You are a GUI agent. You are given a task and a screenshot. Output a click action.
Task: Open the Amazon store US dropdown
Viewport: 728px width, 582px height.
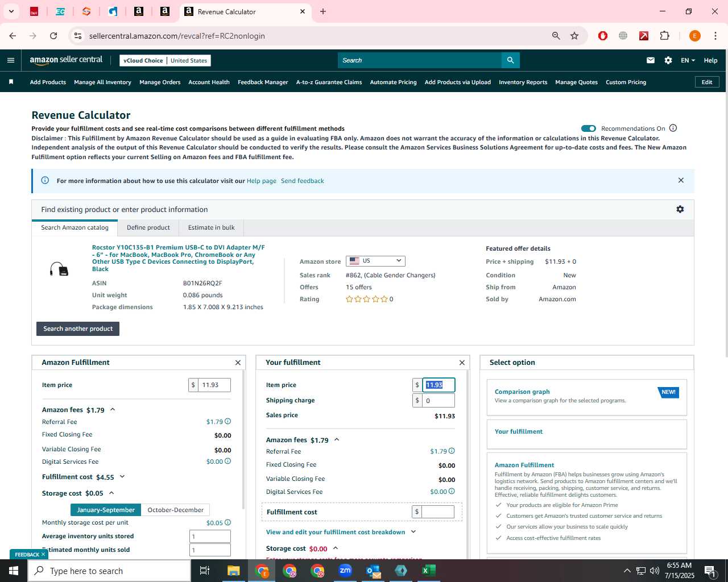point(375,261)
